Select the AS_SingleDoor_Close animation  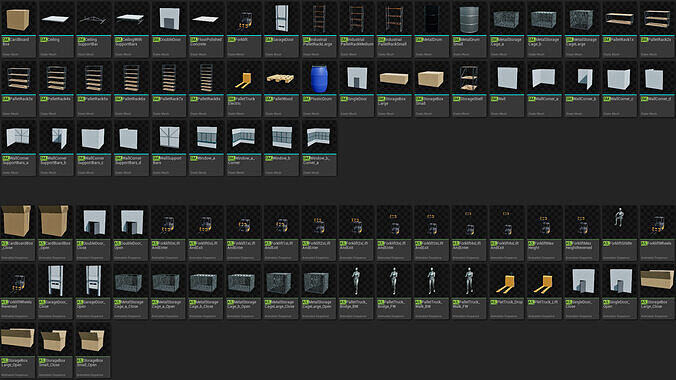point(582,292)
